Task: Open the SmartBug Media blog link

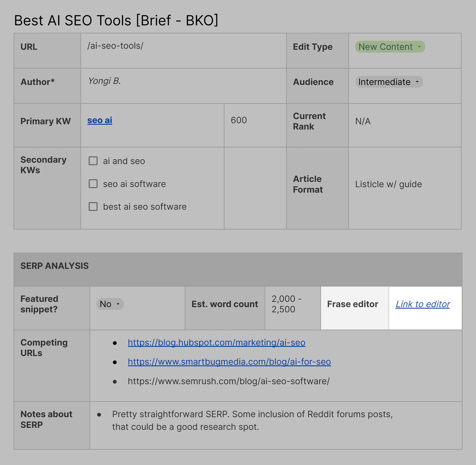Action: pyautogui.click(x=229, y=362)
